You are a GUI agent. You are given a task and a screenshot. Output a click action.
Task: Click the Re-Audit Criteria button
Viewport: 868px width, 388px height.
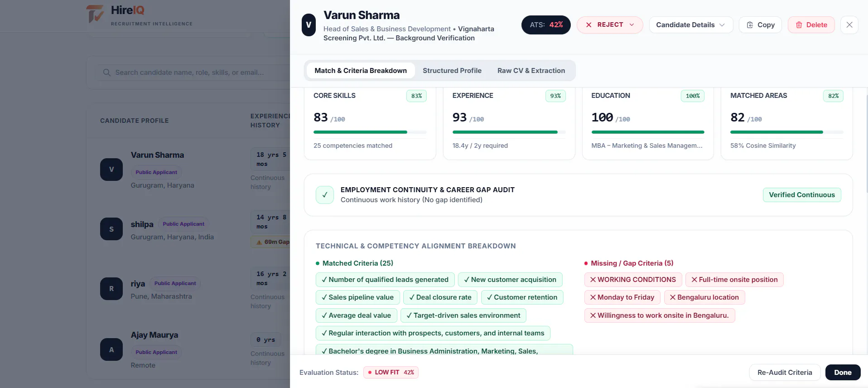point(785,373)
